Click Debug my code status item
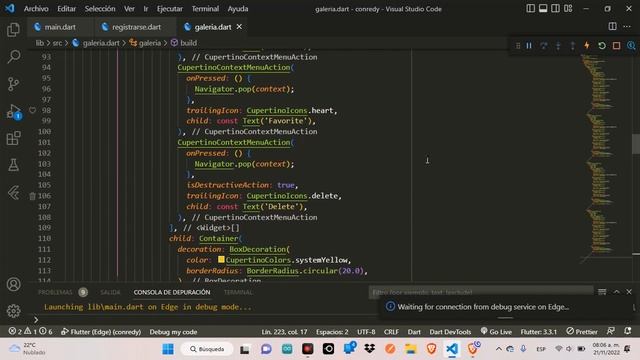This screenshot has height=360, width=640. pyautogui.click(x=173, y=331)
